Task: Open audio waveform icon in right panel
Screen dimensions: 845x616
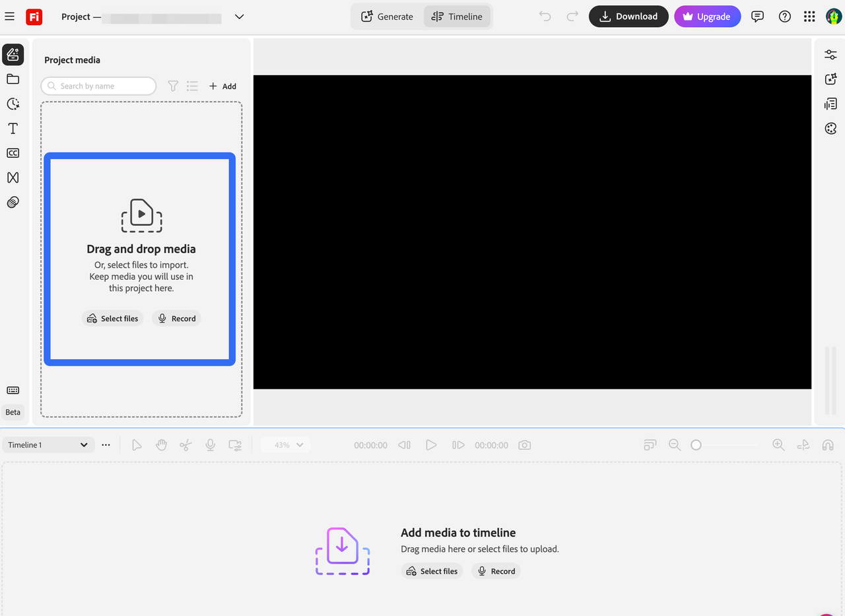Action: [x=830, y=104]
